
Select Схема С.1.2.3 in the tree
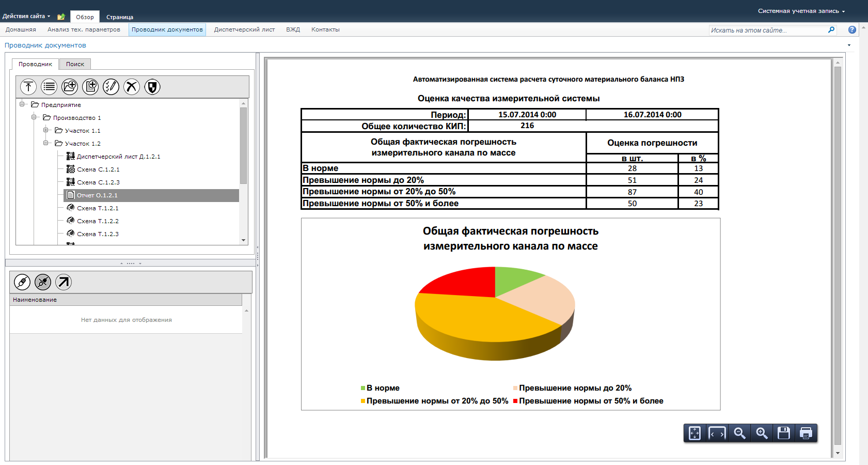tap(98, 182)
